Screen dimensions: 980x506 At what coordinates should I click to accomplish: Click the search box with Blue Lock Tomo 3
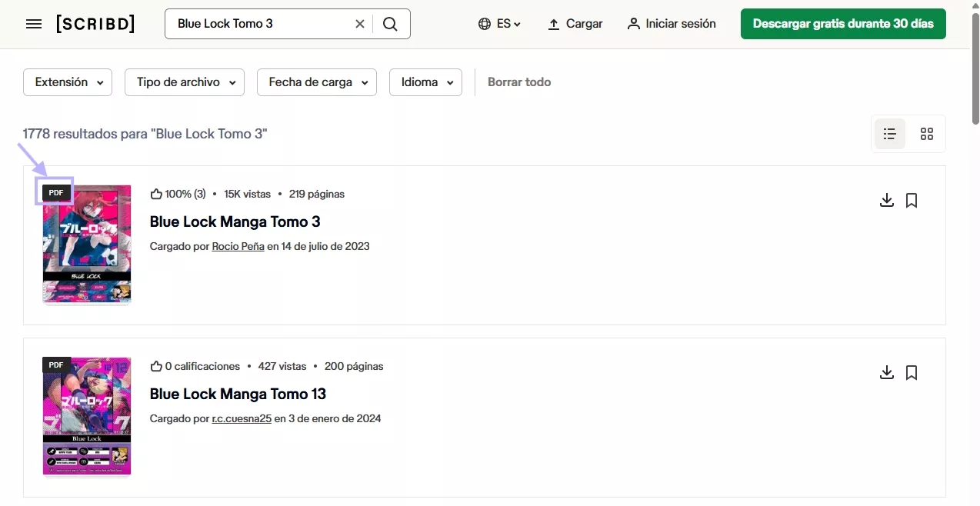[x=288, y=24]
